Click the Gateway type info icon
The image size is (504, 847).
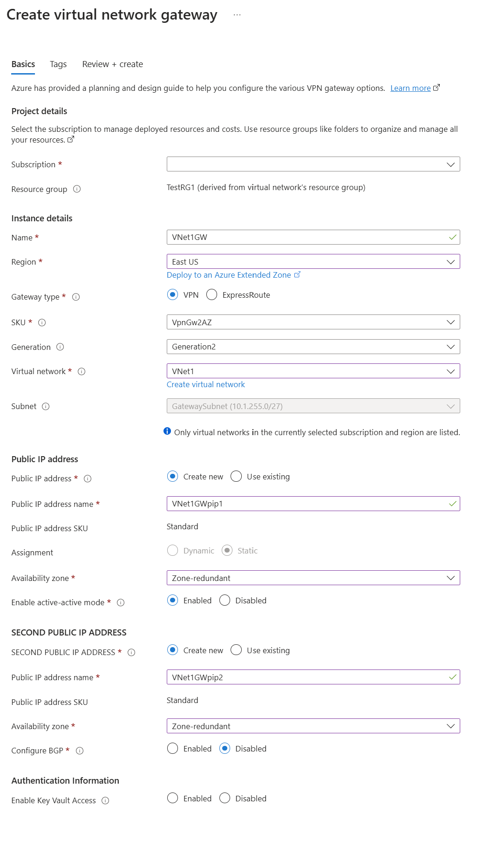point(76,297)
